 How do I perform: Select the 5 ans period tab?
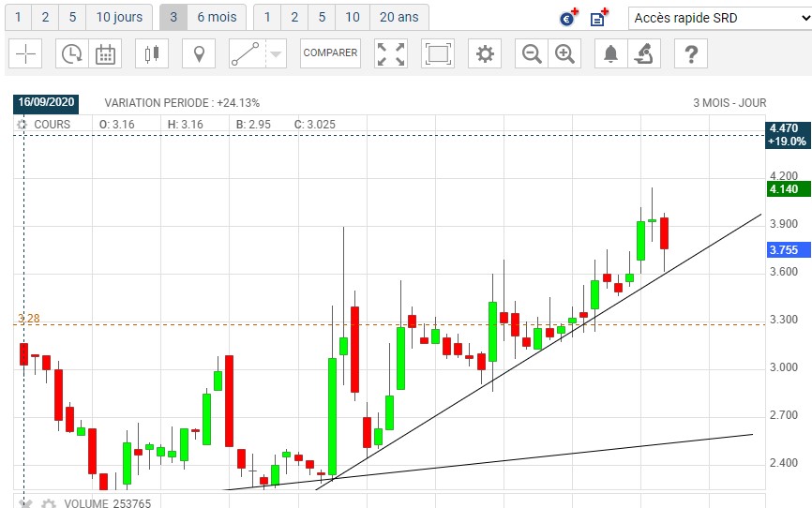point(322,17)
